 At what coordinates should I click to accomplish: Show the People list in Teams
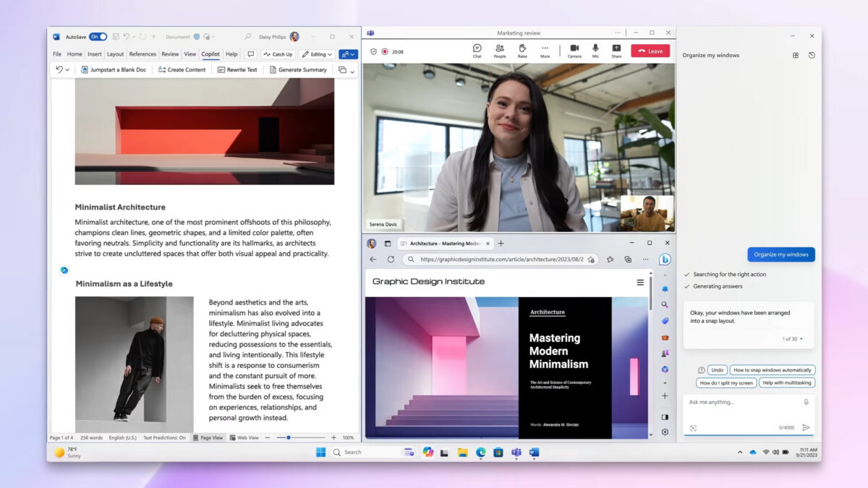500,50
